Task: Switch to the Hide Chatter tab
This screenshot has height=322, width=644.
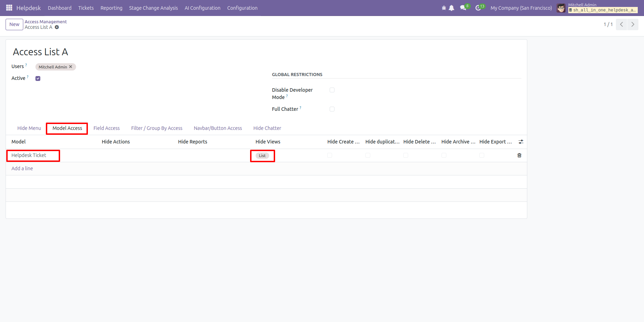Action: pyautogui.click(x=267, y=128)
